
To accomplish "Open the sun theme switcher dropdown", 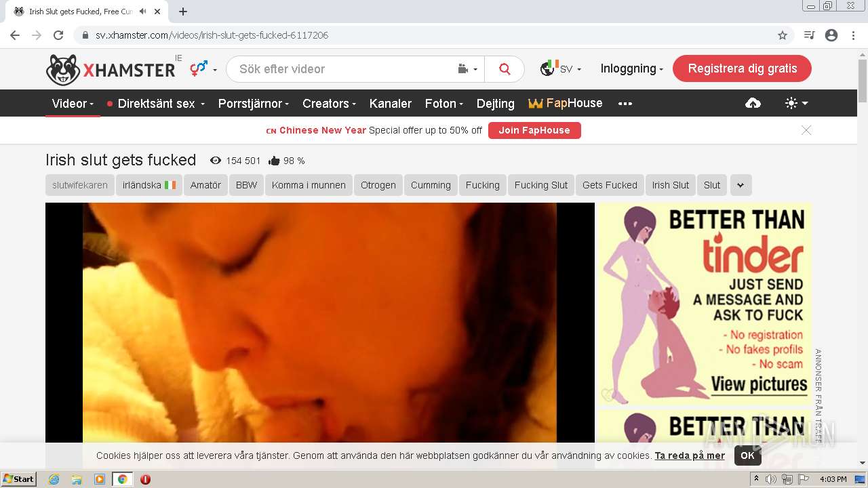I will [796, 103].
